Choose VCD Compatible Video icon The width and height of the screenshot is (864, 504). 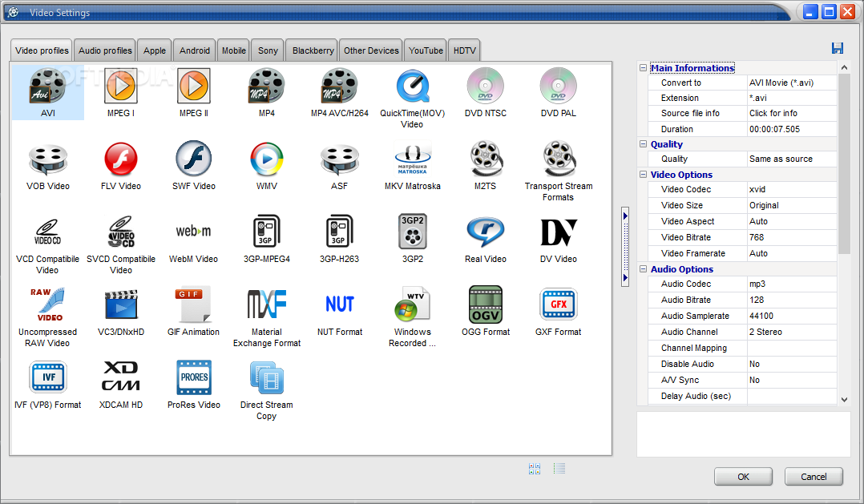click(x=48, y=232)
